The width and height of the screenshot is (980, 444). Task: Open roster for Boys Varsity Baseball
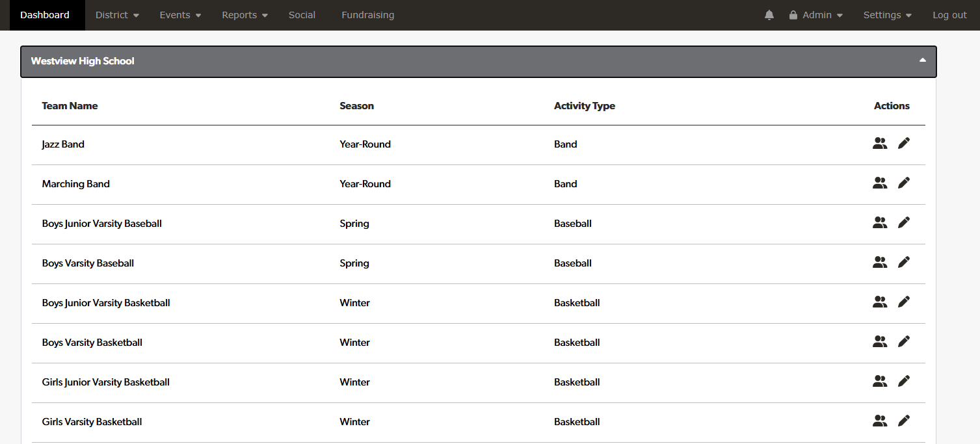point(880,263)
